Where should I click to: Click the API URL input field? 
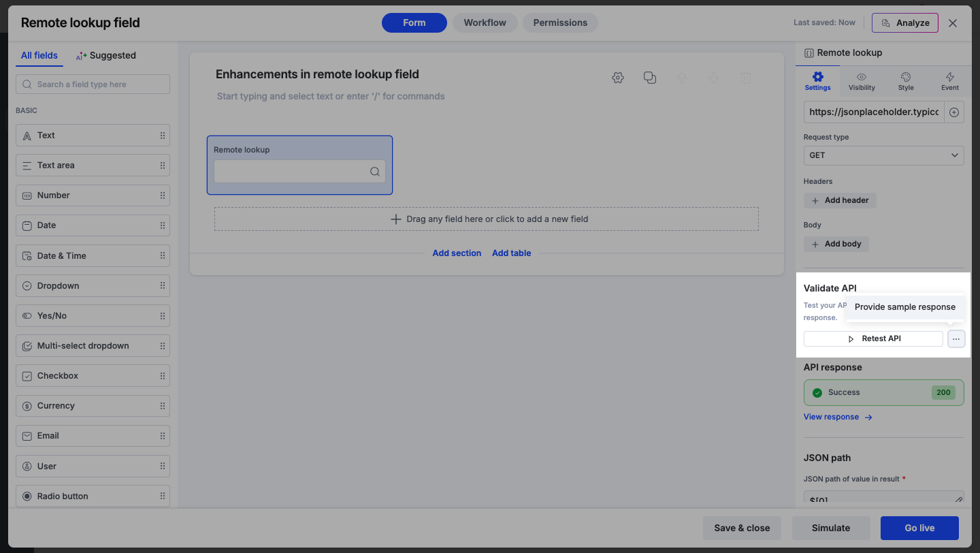pyautogui.click(x=874, y=112)
